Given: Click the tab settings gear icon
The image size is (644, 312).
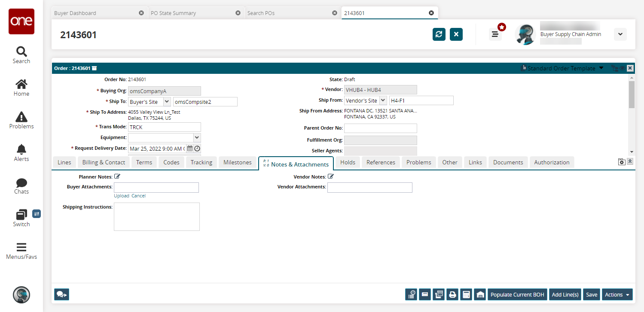Looking at the screenshot, I should pos(621,162).
